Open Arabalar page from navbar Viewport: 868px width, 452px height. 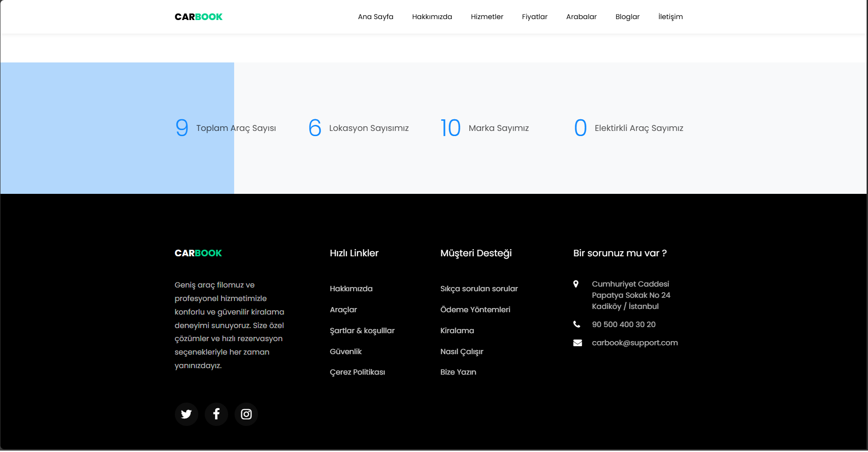coord(581,17)
